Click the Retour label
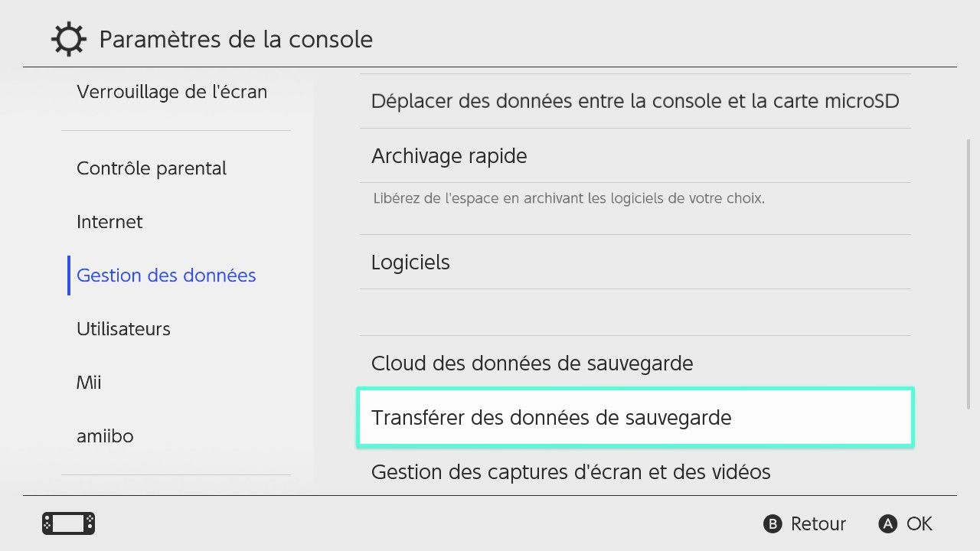Image resolution: width=980 pixels, height=551 pixels. (818, 524)
